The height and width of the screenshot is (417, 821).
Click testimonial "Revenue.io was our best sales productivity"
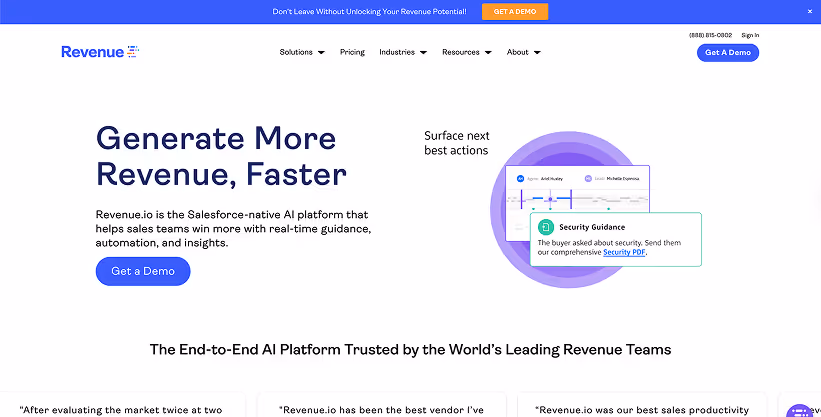[x=642, y=404]
